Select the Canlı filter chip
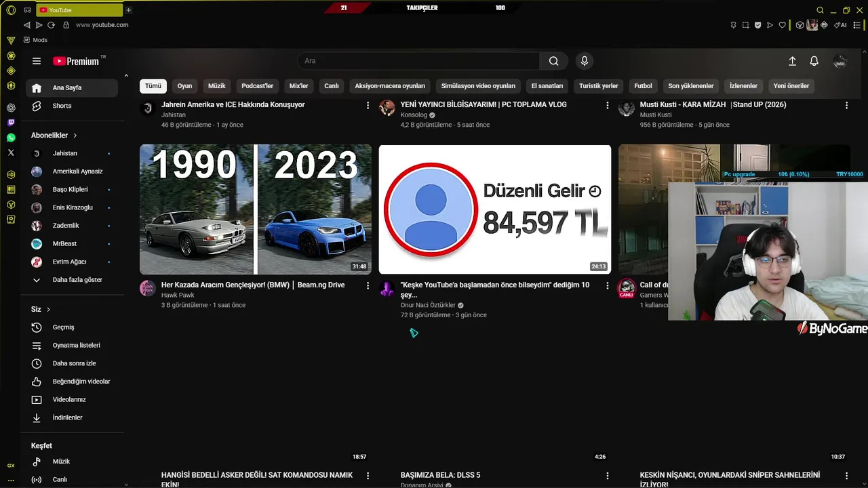 pyautogui.click(x=332, y=86)
